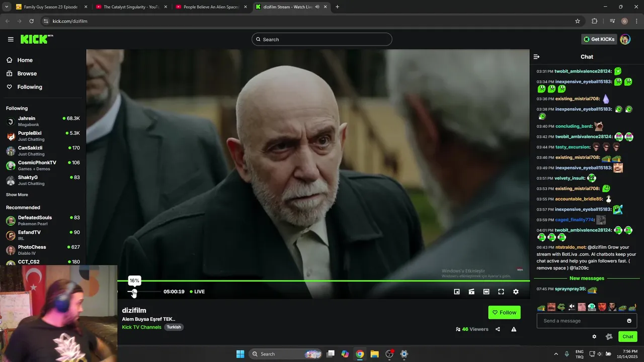644x362 pixels.
Task: Share the stream using the share icon
Action: [x=498, y=329]
